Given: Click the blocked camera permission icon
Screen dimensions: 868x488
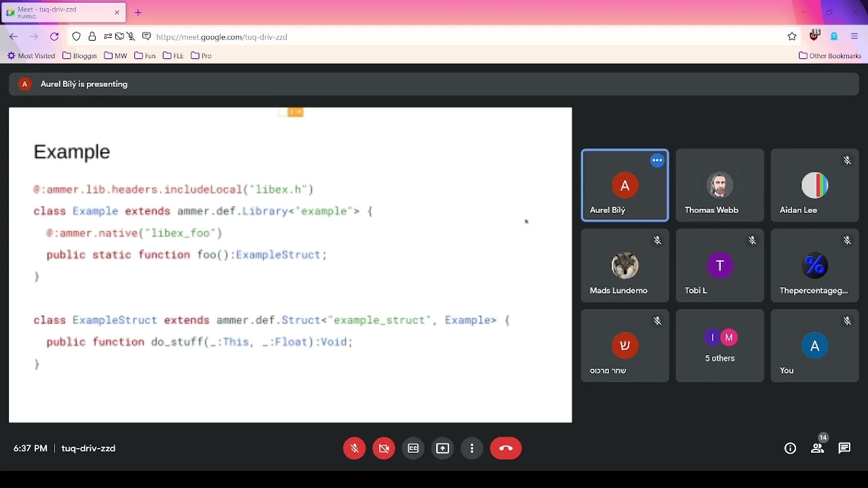Looking at the screenshot, I should [119, 37].
